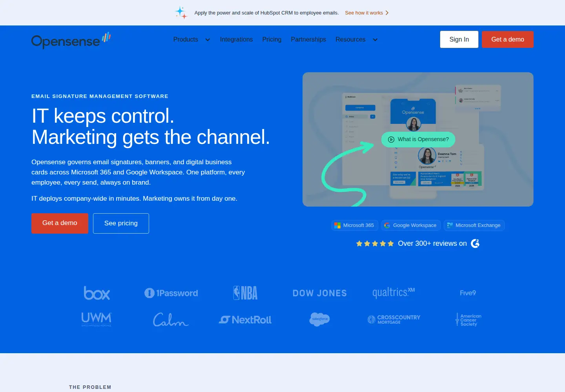Click the Five9 logo

pyautogui.click(x=468, y=293)
